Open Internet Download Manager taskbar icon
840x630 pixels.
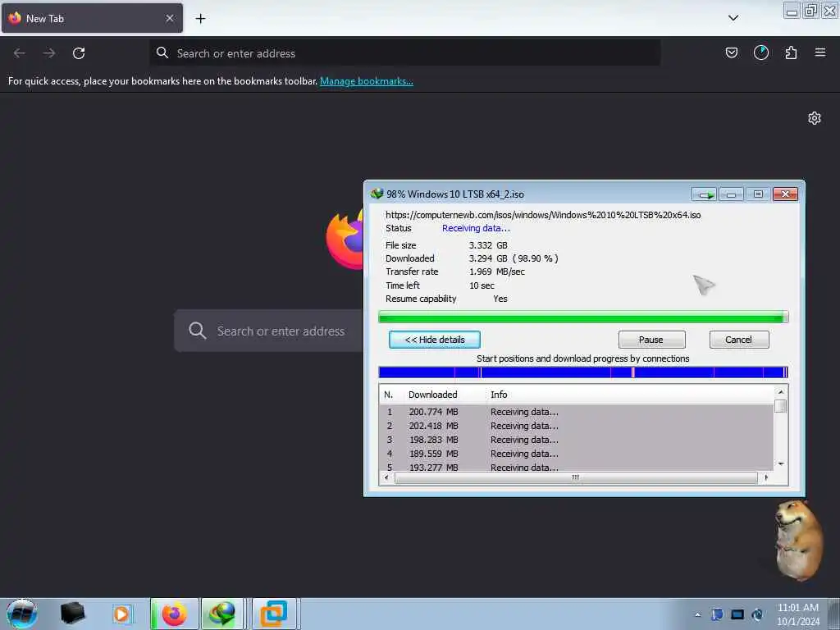tap(221, 614)
